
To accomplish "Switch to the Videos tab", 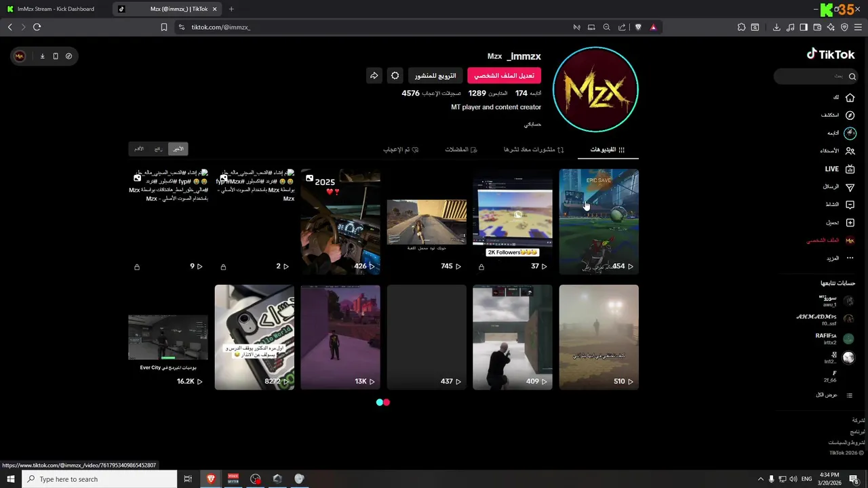I will 607,149.
